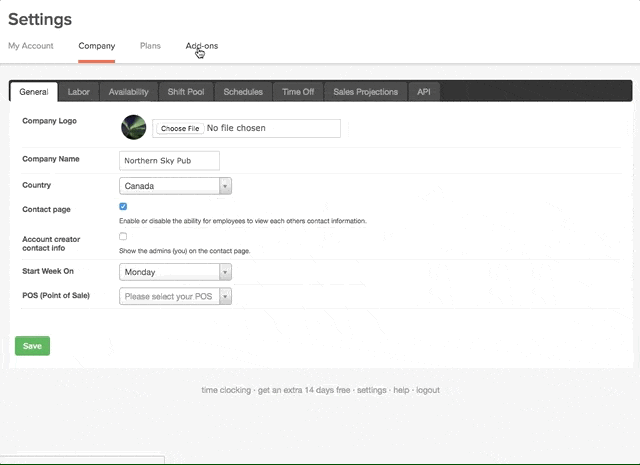Image resolution: width=640 pixels, height=465 pixels.
Task: Click get an extra 14 days free link
Action: [x=304, y=390]
